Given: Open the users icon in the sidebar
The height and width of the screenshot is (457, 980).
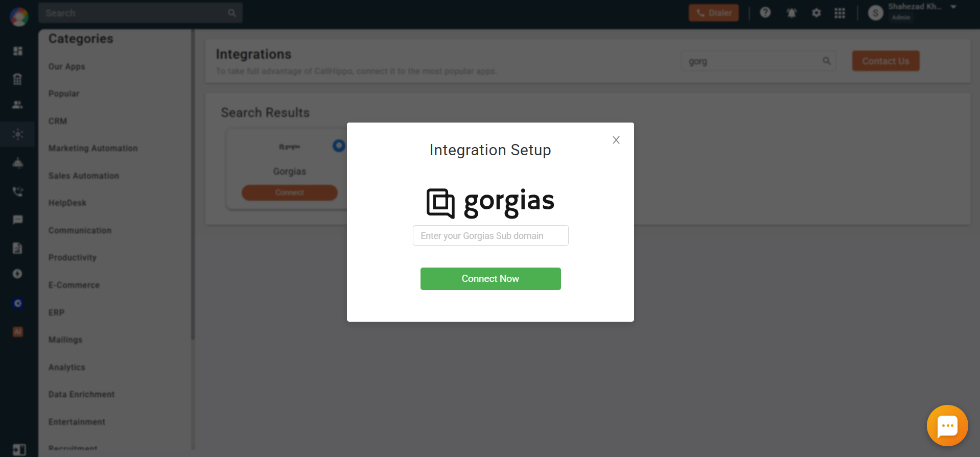Looking at the screenshot, I should tap(18, 105).
